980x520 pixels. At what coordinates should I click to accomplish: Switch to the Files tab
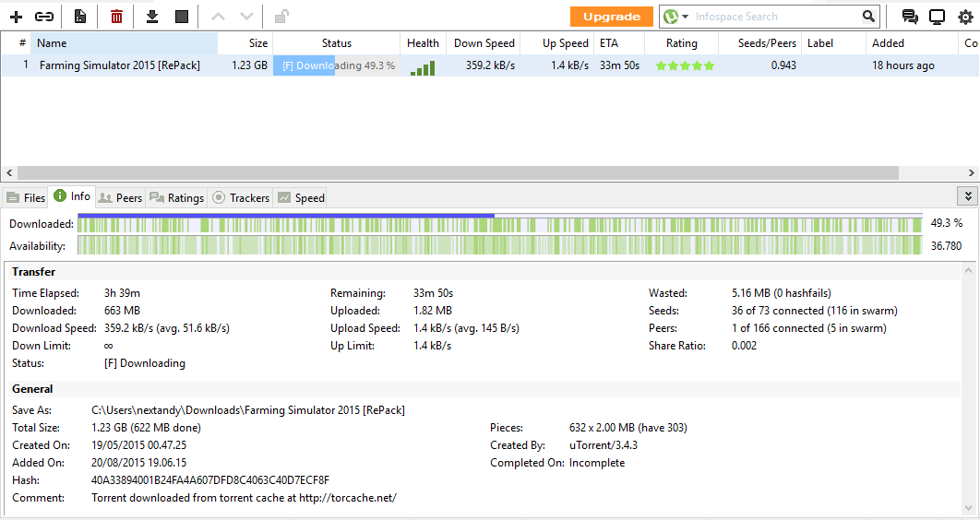[x=26, y=198]
